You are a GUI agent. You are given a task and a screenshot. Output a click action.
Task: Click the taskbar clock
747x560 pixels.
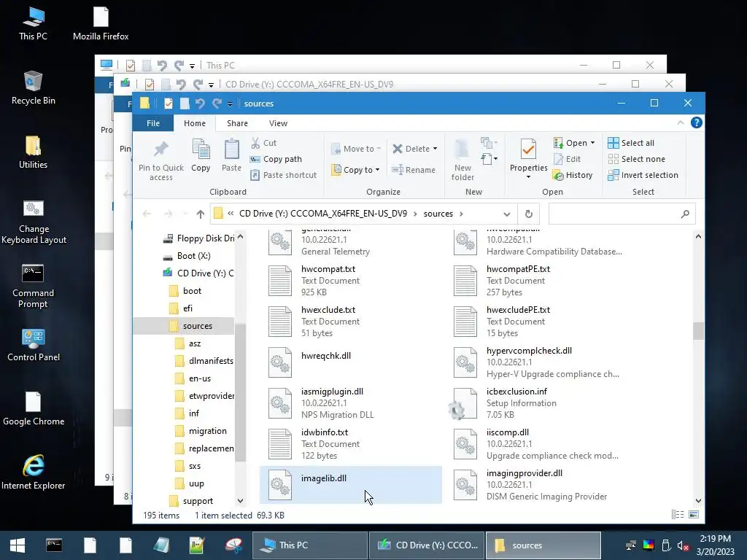click(x=715, y=545)
